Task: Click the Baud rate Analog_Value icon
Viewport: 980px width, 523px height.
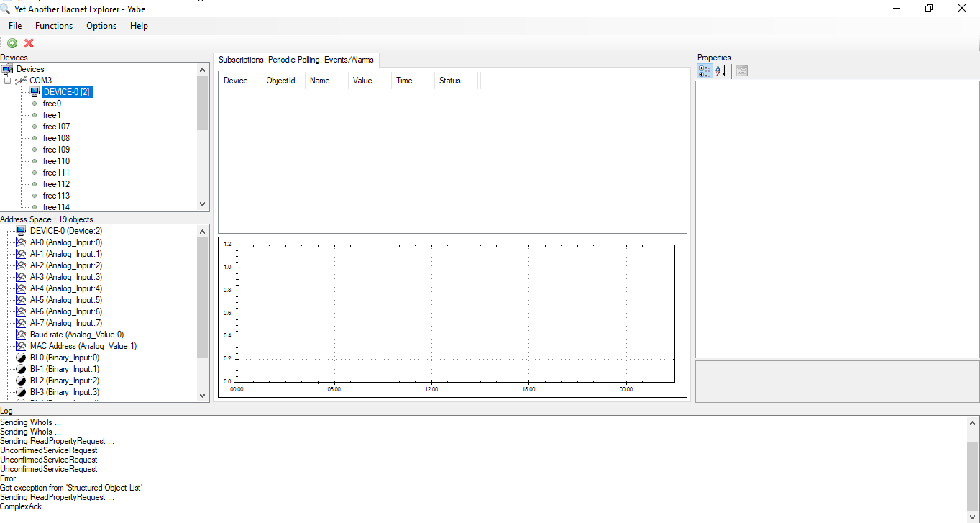Action: [x=20, y=335]
